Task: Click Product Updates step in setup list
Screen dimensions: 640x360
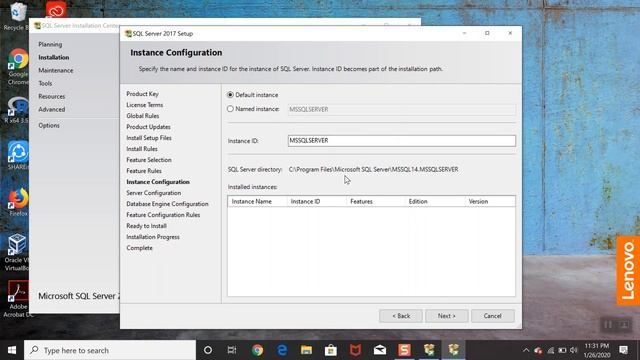Action: click(148, 127)
